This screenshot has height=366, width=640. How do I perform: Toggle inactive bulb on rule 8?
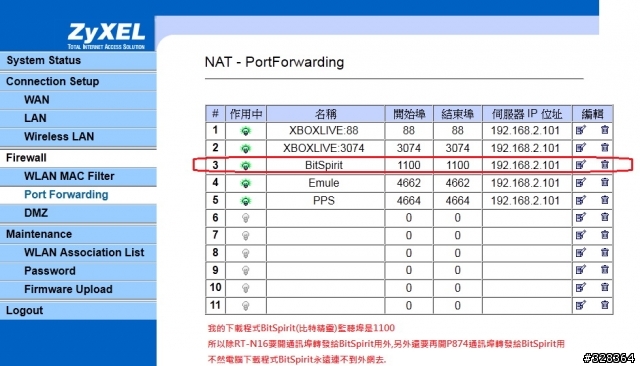click(x=246, y=253)
